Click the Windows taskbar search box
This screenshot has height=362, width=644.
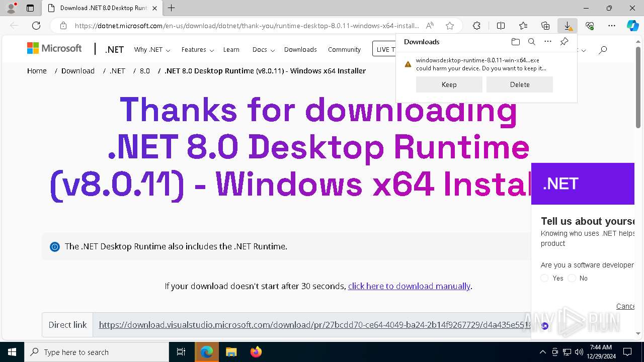97,352
